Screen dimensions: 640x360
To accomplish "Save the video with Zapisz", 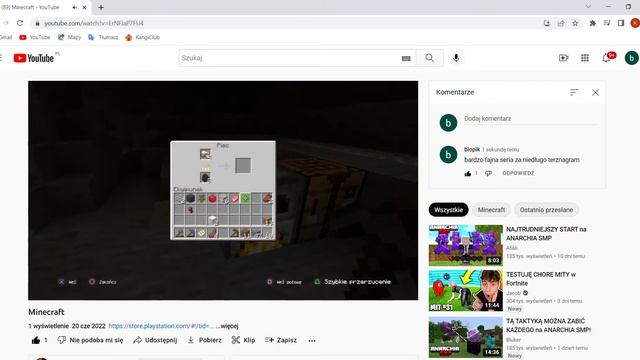I will pos(281,340).
